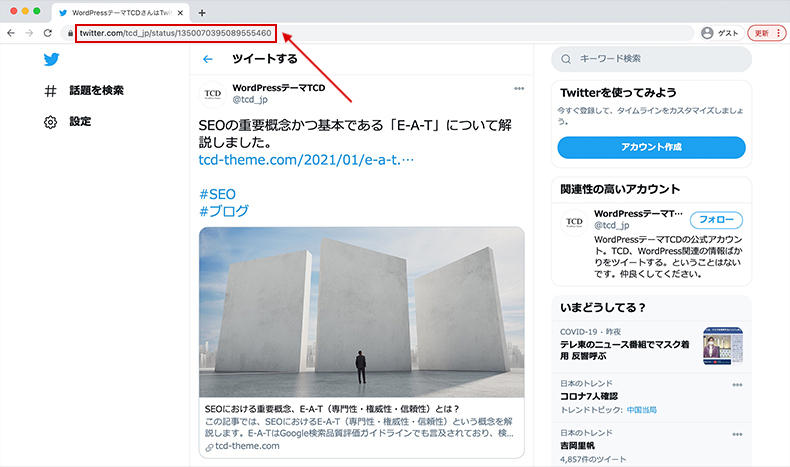Click link icon beside tcd-theme.com
This screenshot has width=790, height=467.
click(209, 447)
